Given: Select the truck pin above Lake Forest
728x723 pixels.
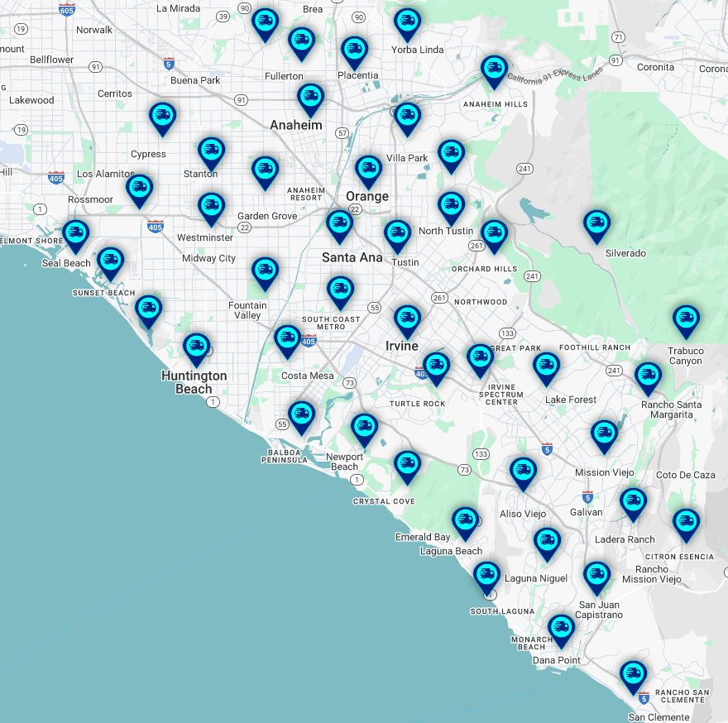Looking at the screenshot, I should click(546, 366).
